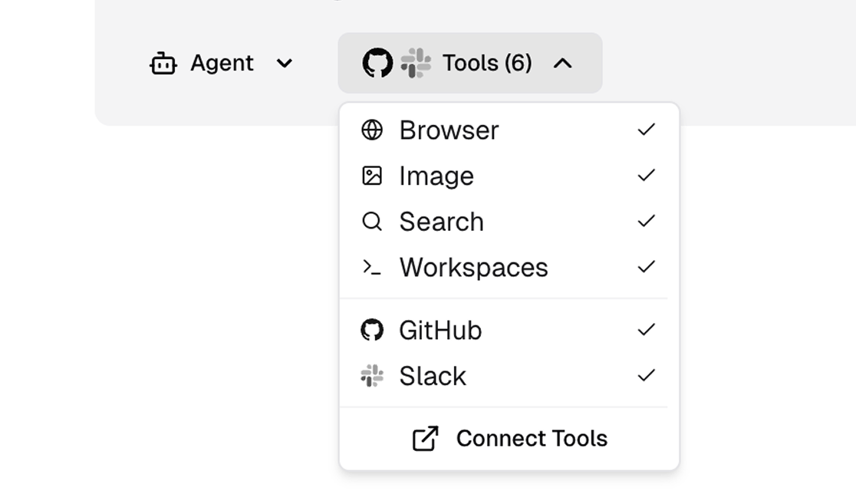This screenshot has height=504, width=856.
Task: Click the magnifying glass icon by Search
Action: pyautogui.click(x=372, y=222)
